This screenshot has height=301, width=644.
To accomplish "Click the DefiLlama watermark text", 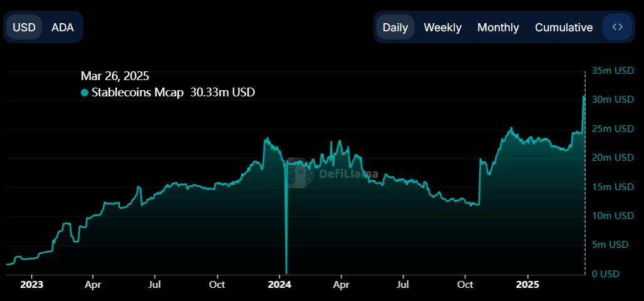I will click(x=349, y=175).
